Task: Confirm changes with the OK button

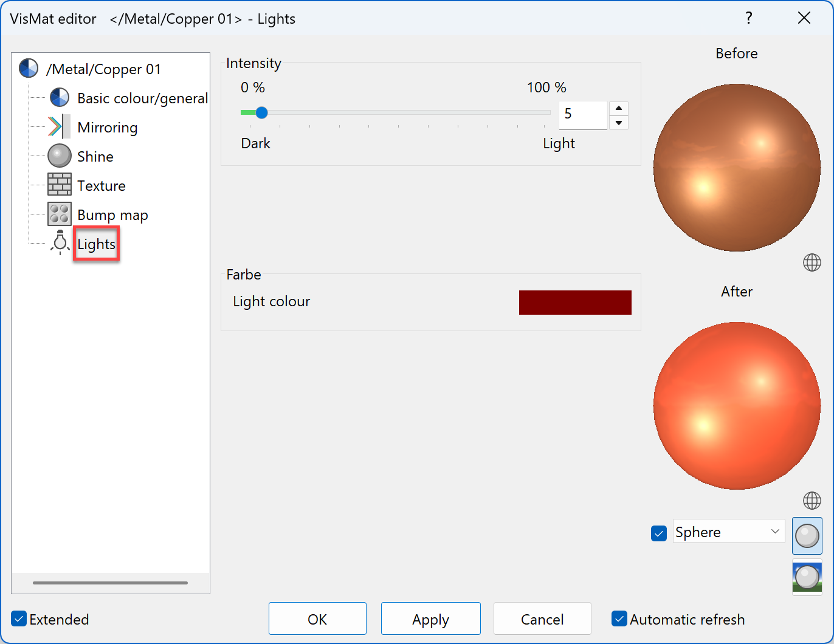Action: tap(317, 618)
